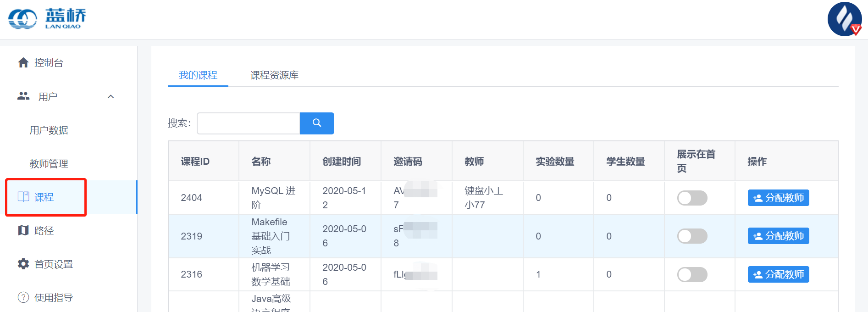This screenshot has width=868, height=312.
Task: Open the user avatar in top right
Action: pyautogui.click(x=844, y=19)
